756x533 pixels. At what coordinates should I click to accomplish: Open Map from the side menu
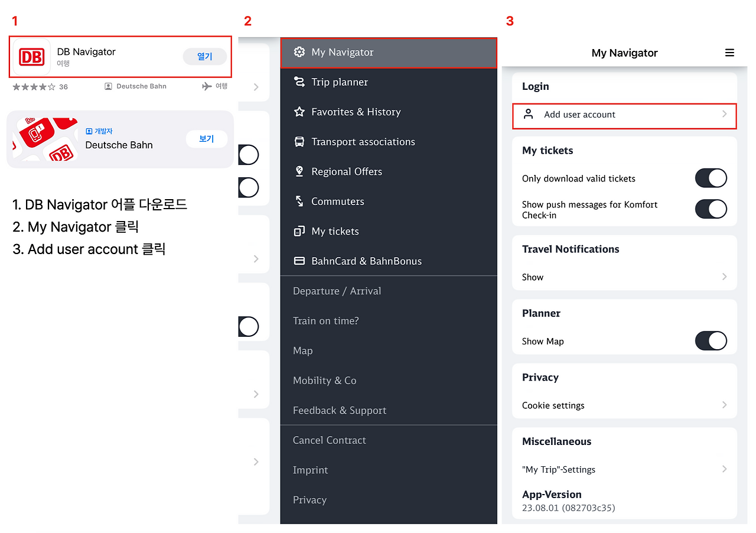[389, 350]
